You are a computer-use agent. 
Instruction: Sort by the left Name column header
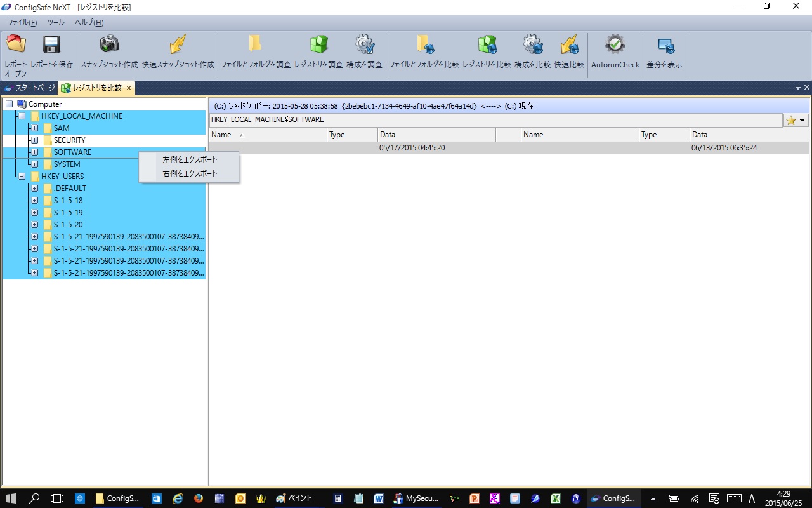(x=268, y=135)
